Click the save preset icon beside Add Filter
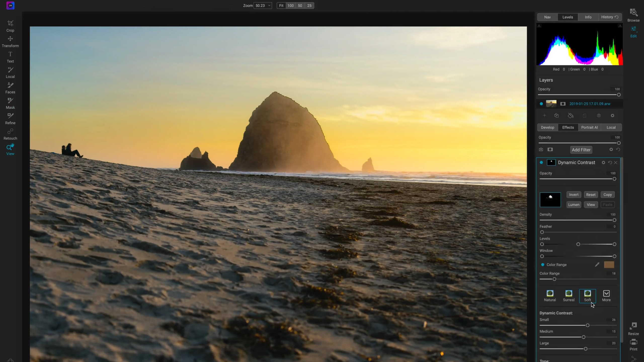Viewport: 644px width, 362px height. [x=541, y=150]
